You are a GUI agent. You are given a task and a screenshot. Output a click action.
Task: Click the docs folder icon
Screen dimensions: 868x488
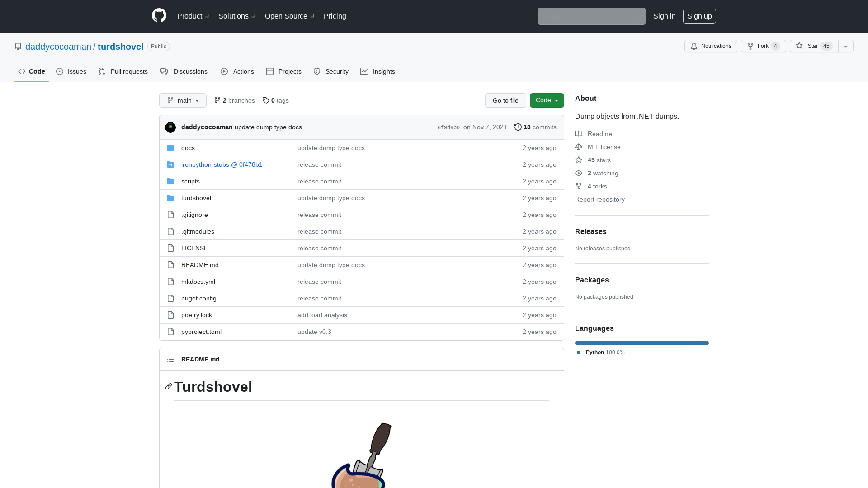pyautogui.click(x=170, y=148)
